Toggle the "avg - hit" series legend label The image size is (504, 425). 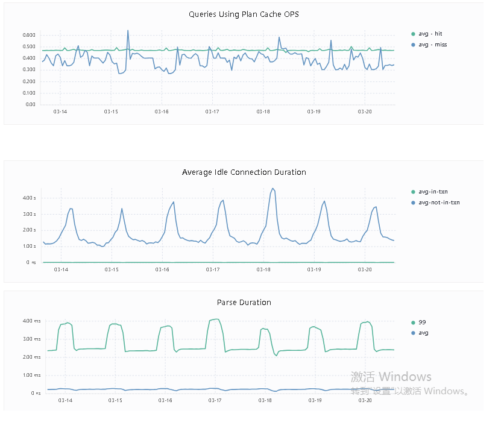(x=430, y=34)
